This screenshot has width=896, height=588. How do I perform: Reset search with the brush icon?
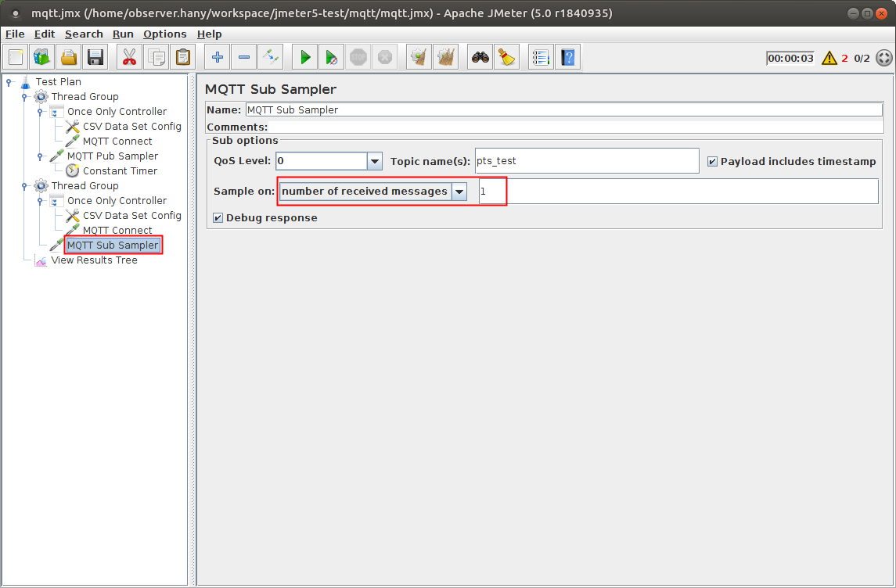point(507,57)
